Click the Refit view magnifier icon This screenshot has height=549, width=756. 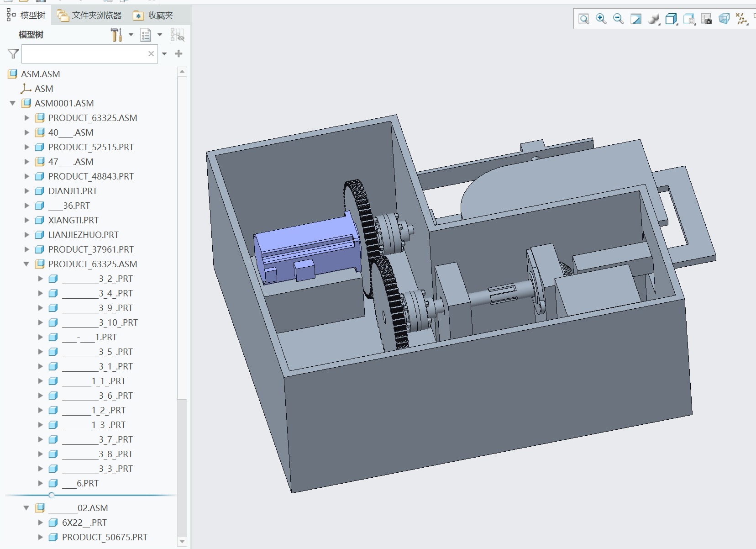(x=583, y=19)
